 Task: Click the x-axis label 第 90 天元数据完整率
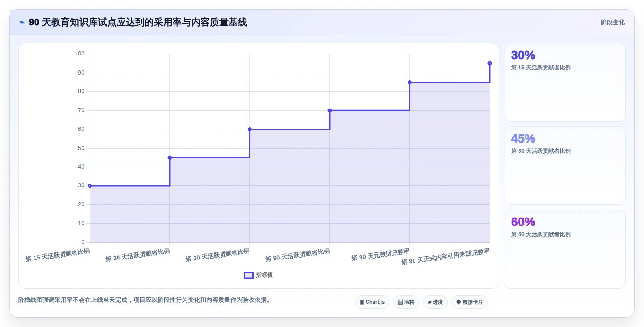(x=381, y=254)
